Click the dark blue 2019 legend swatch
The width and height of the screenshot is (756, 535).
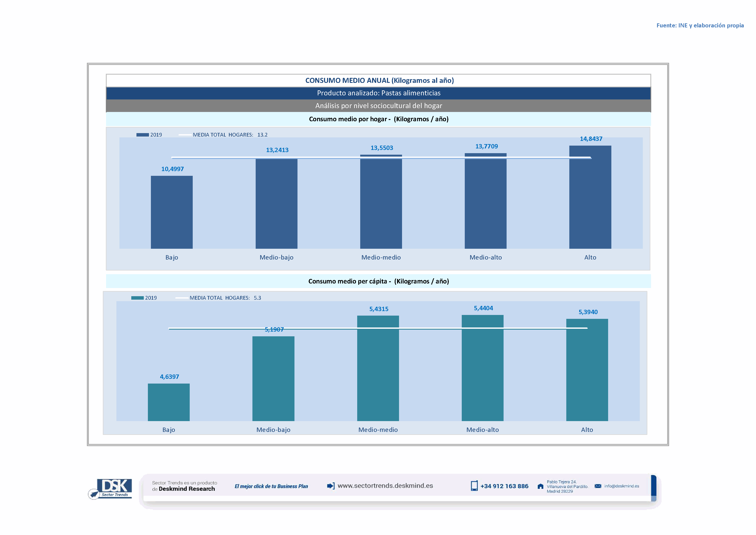point(142,135)
